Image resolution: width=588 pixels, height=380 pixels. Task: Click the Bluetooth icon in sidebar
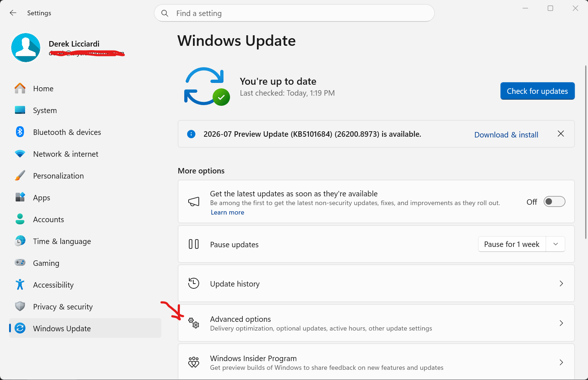(x=20, y=132)
